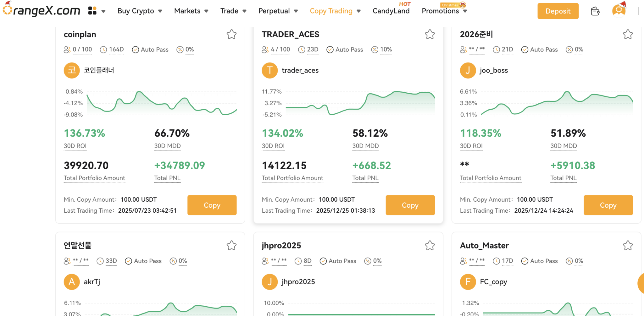
Task: Open the Trade menu
Action: (229, 11)
